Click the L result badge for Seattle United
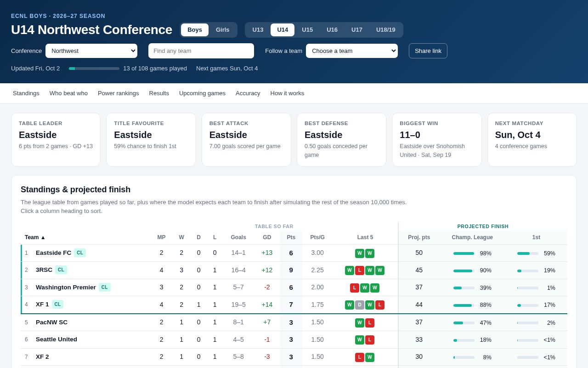Screen dimensions: 588x368 (x=370, y=340)
